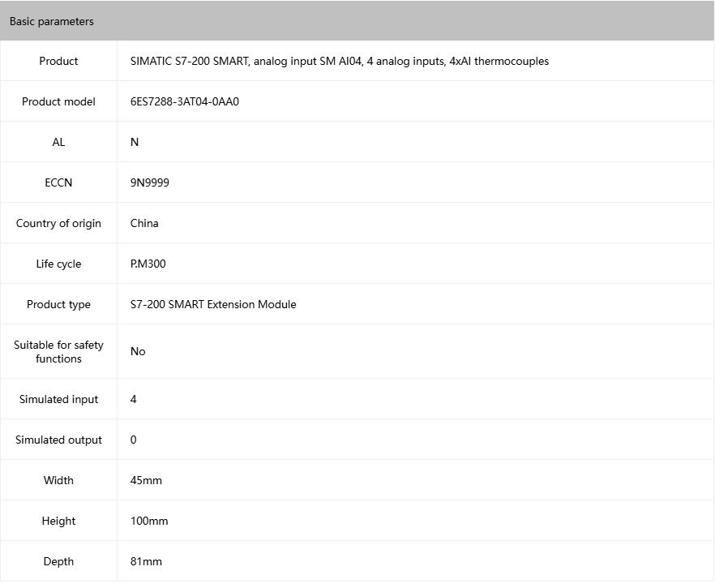This screenshot has width=715, height=588.
Task: Click the Simulated output label
Action: (58, 440)
